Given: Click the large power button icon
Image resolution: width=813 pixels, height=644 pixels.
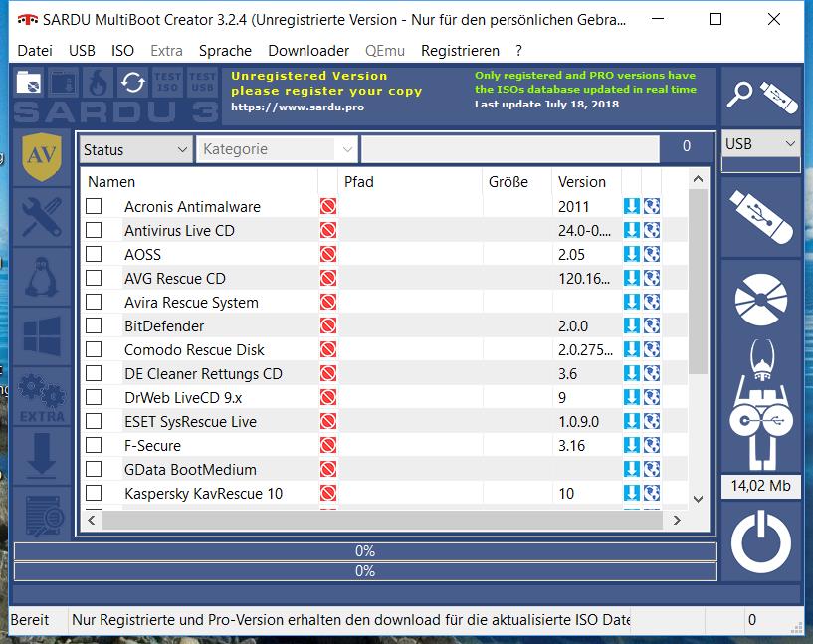Looking at the screenshot, I should [760, 541].
